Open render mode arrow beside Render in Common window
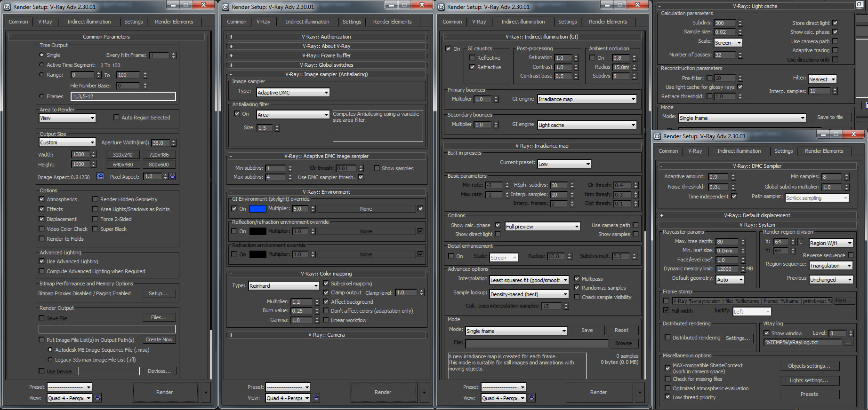This screenshot has width=868, height=410. (x=206, y=392)
